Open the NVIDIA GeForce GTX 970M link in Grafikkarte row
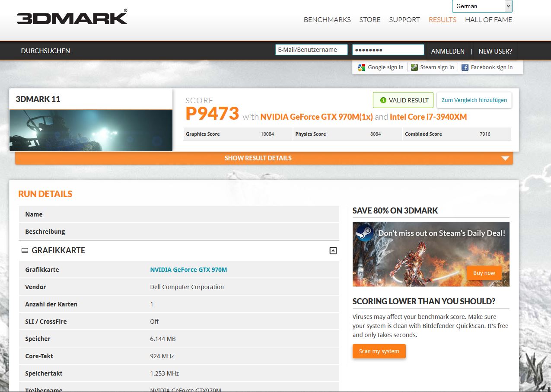 pyautogui.click(x=188, y=270)
